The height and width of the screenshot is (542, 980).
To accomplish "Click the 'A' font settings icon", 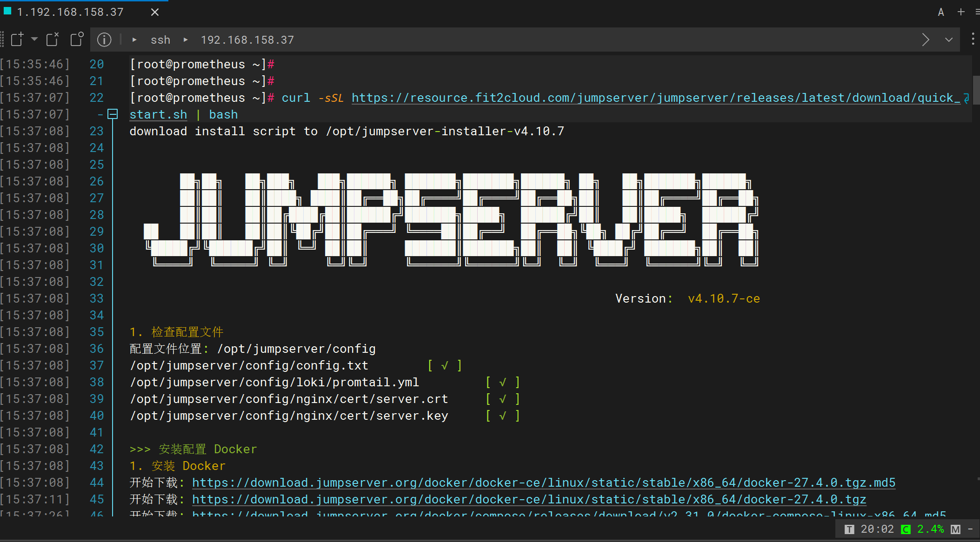I will click(x=941, y=13).
